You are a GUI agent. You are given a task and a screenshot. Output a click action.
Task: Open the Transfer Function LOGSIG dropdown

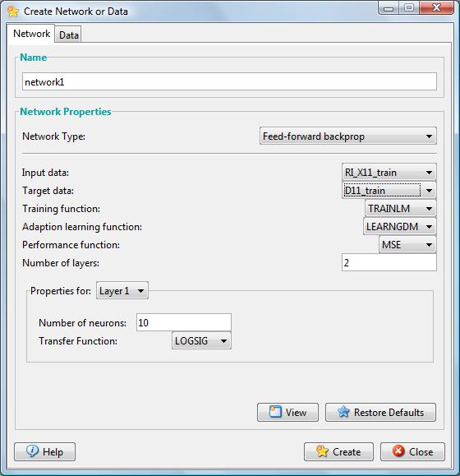coord(201,340)
